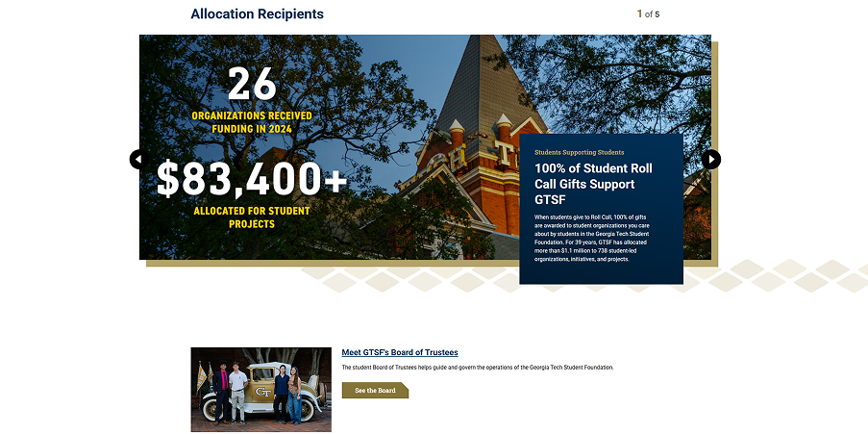Advance to the next carousel slide arrow
Screen dimensions: 868x434
click(711, 160)
